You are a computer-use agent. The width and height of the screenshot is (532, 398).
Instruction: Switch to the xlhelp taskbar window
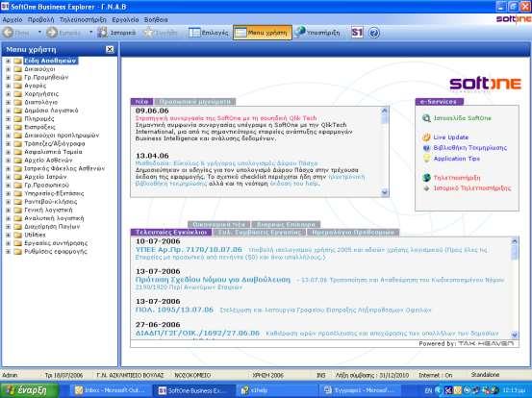276,390
